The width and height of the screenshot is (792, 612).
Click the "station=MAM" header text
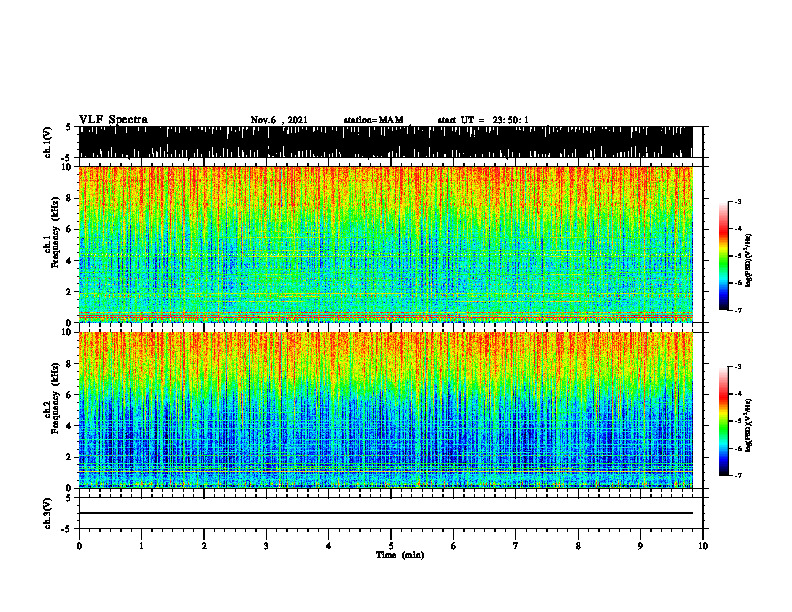[x=374, y=120]
